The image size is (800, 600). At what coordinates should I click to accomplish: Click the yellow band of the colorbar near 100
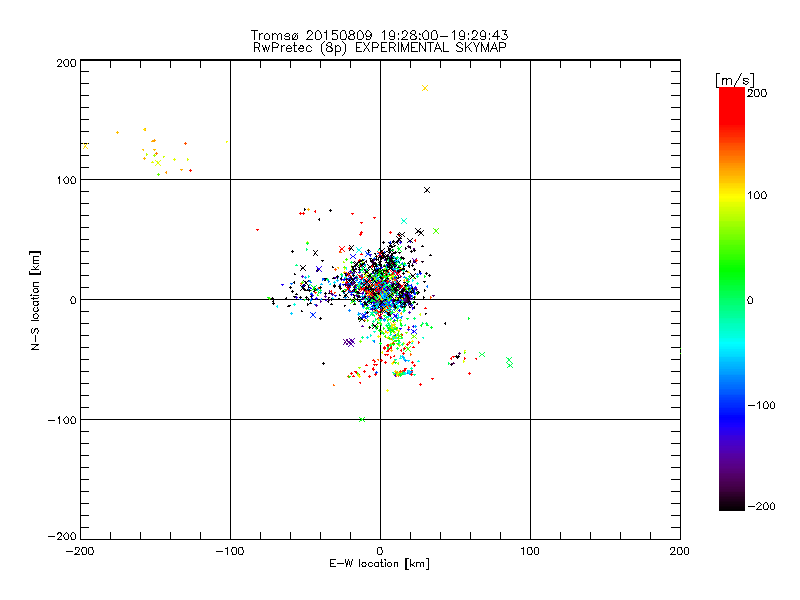[732, 195]
